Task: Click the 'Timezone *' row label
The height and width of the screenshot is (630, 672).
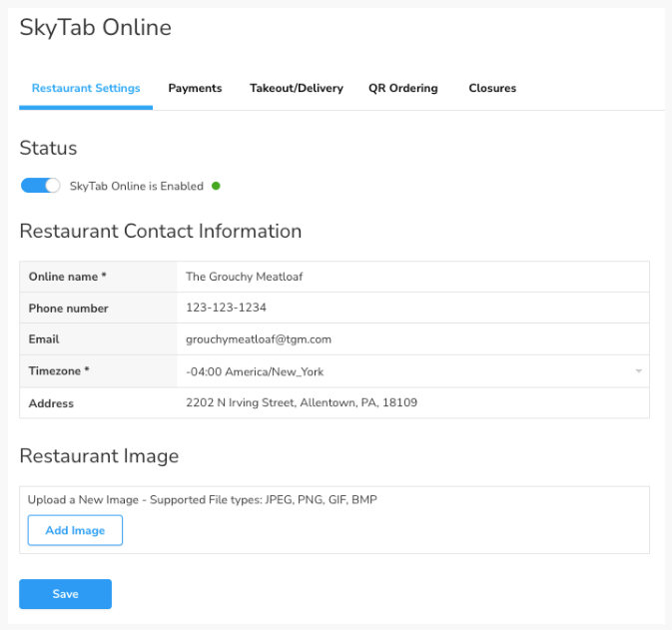Action: pos(59,371)
